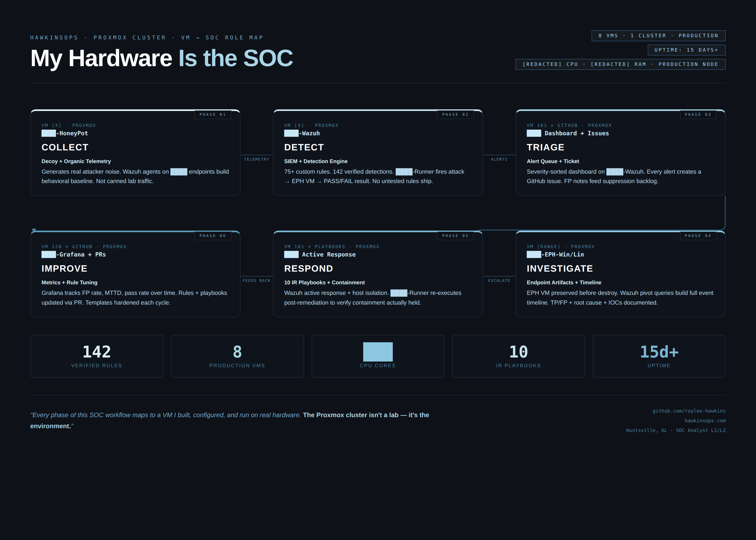The image size is (756, 540).
Task: Click the PHASE 01 badge
Action: point(213,114)
